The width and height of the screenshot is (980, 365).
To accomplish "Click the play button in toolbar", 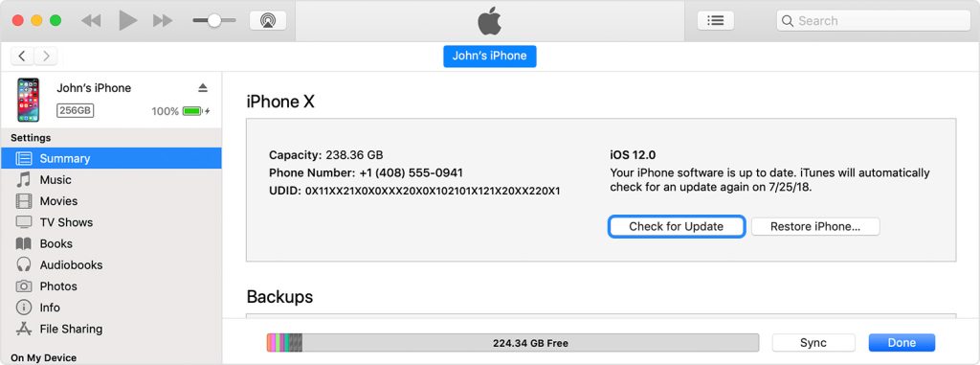I will (x=128, y=21).
